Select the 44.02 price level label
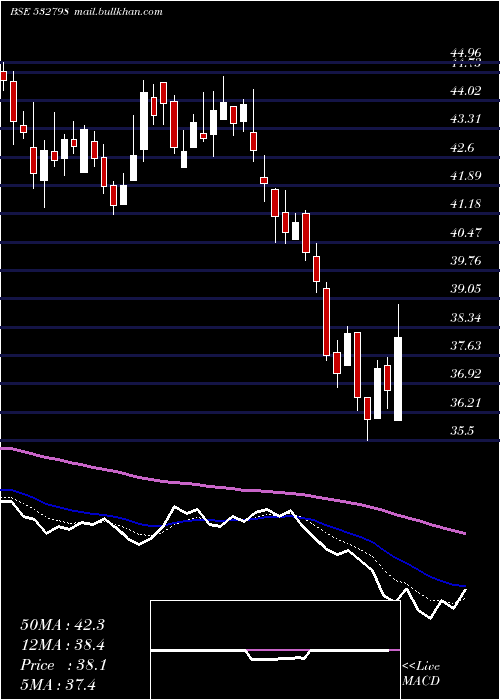500x700 pixels. point(466,91)
